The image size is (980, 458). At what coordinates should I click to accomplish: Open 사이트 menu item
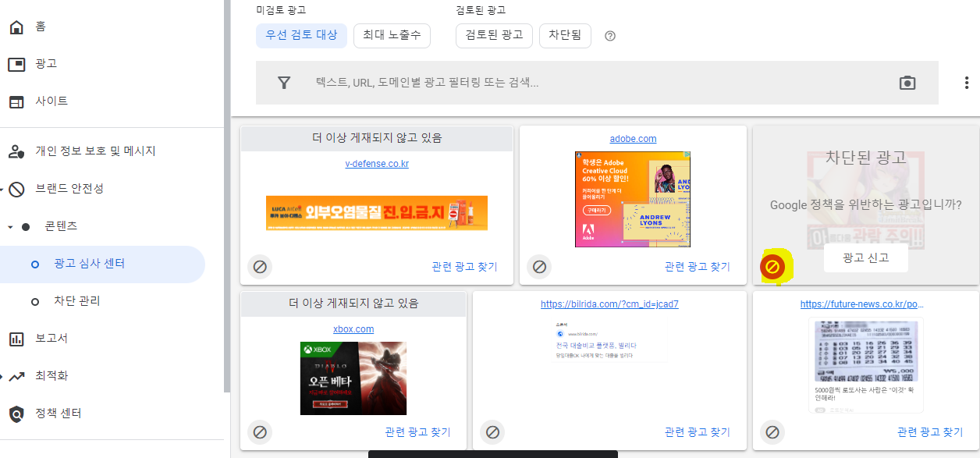(51, 101)
